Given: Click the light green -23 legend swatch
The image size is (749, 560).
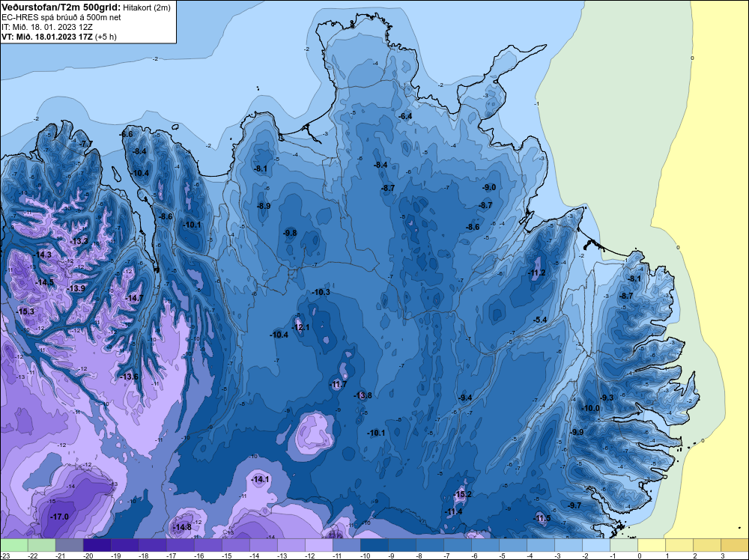Looking at the screenshot, I should click(x=14, y=545).
